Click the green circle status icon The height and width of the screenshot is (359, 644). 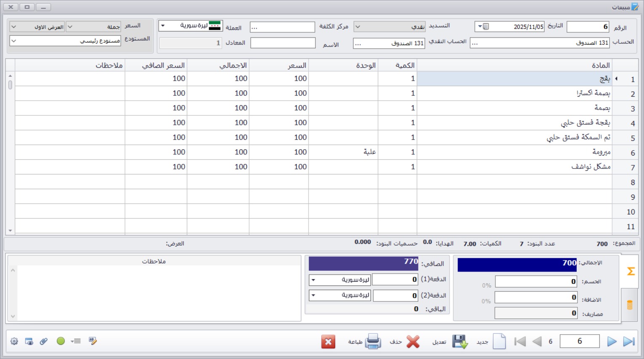click(61, 341)
